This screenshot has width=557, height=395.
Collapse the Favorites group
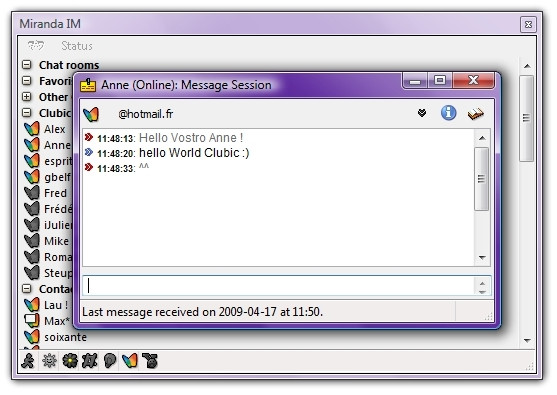point(27,81)
